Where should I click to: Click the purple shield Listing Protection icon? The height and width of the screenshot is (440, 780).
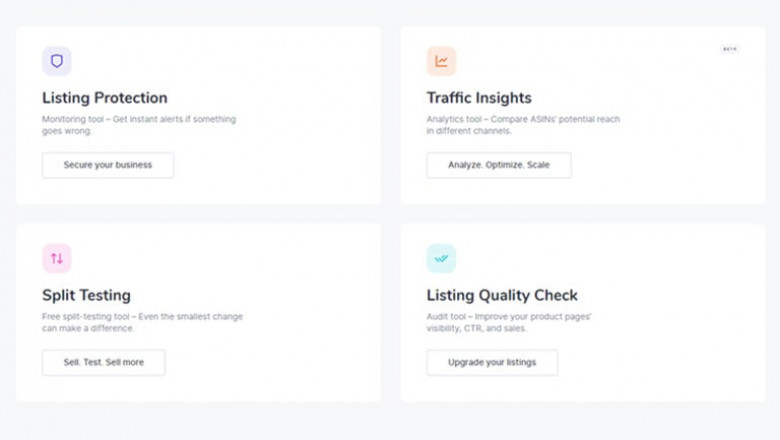pyautogui.click(x=57, y=61)
